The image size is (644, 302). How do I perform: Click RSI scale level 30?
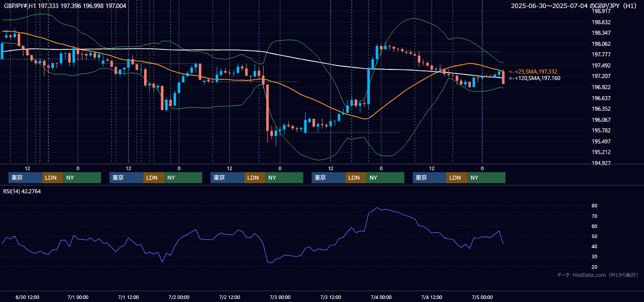(595, 257)
